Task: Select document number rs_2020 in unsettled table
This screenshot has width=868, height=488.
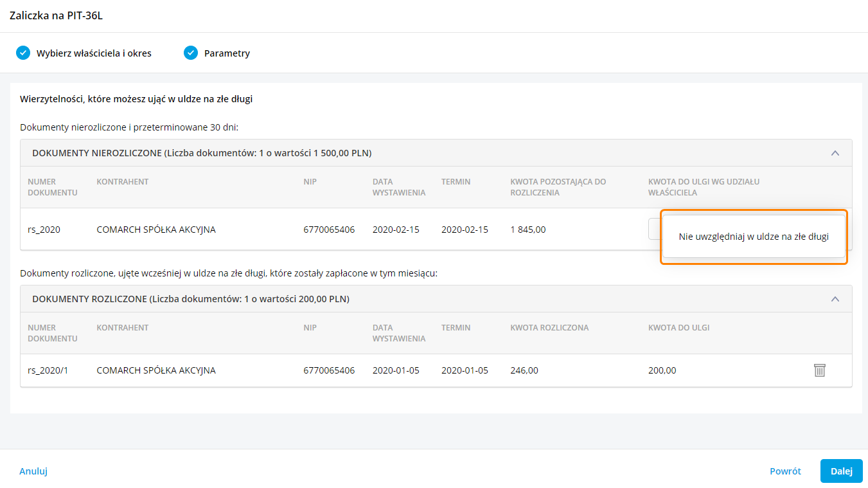Action: (44, 230)
